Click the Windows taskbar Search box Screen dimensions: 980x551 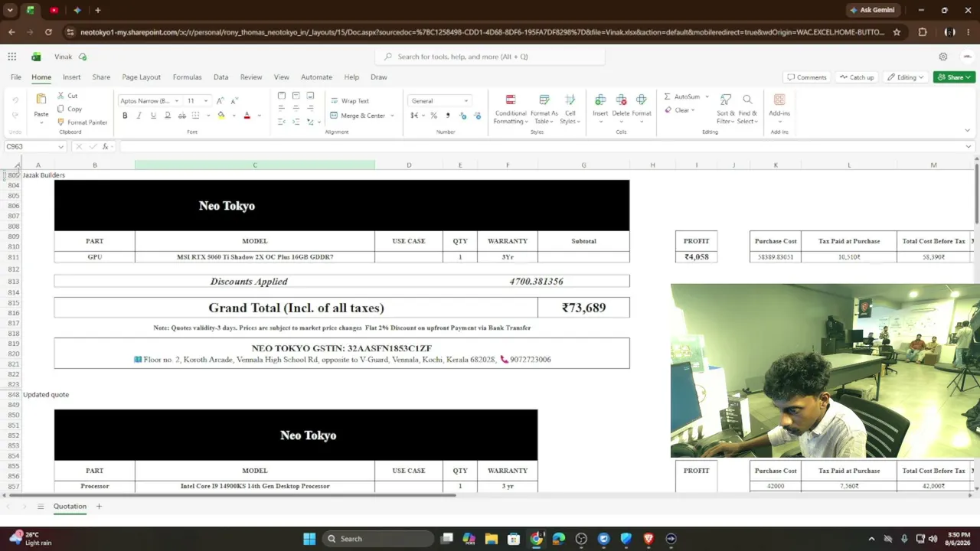[377, 539]
